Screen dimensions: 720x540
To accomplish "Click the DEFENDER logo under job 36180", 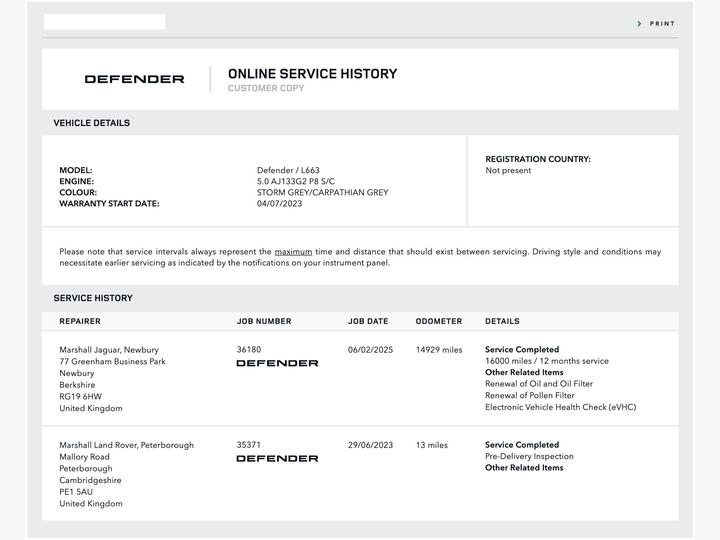I will tap(277, 363).
